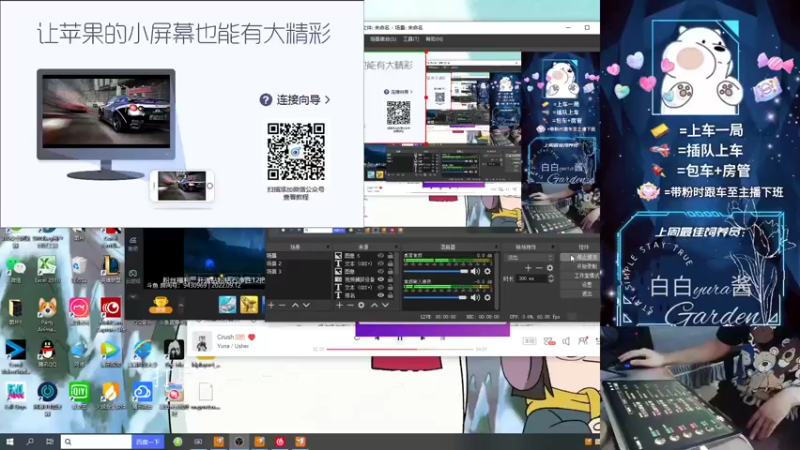Open the iQIYI green desktop icon
This screenshot has width=800, height=450.
(x=79, y=392)
